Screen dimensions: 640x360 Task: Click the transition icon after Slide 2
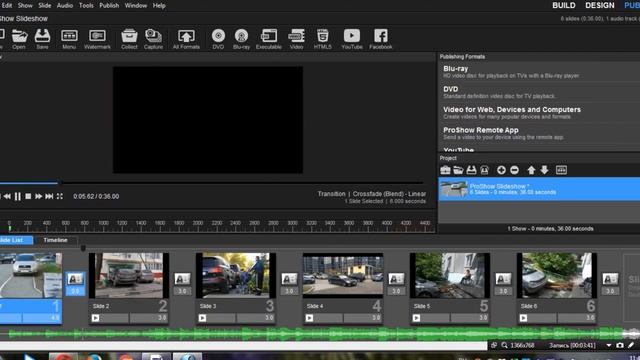(x=182, y=279)
